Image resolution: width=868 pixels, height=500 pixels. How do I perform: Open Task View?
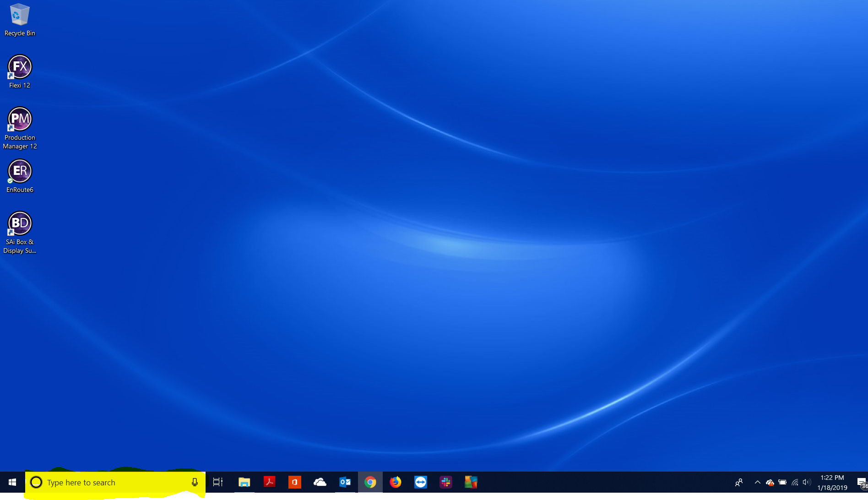(217, 482)
